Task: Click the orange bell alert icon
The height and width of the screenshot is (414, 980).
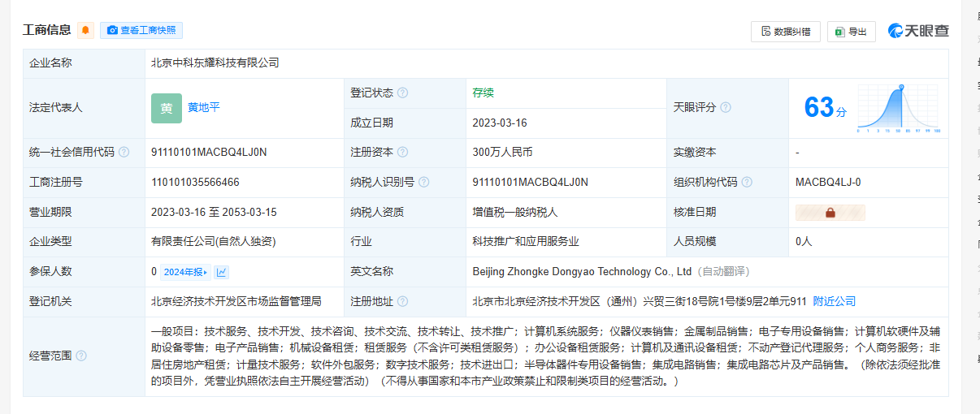Action: click(x=86, y=31)
